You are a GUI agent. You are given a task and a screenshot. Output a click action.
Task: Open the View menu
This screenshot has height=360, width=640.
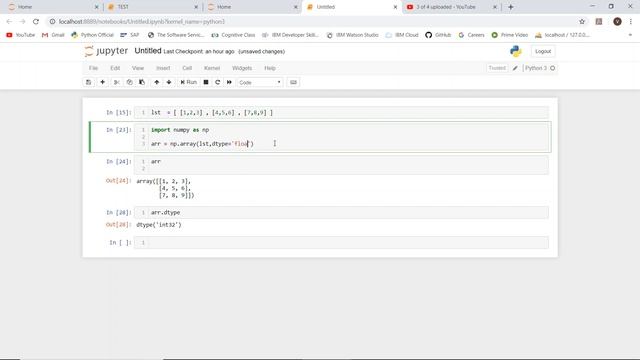pyautogui.click(x=138, y=68)
